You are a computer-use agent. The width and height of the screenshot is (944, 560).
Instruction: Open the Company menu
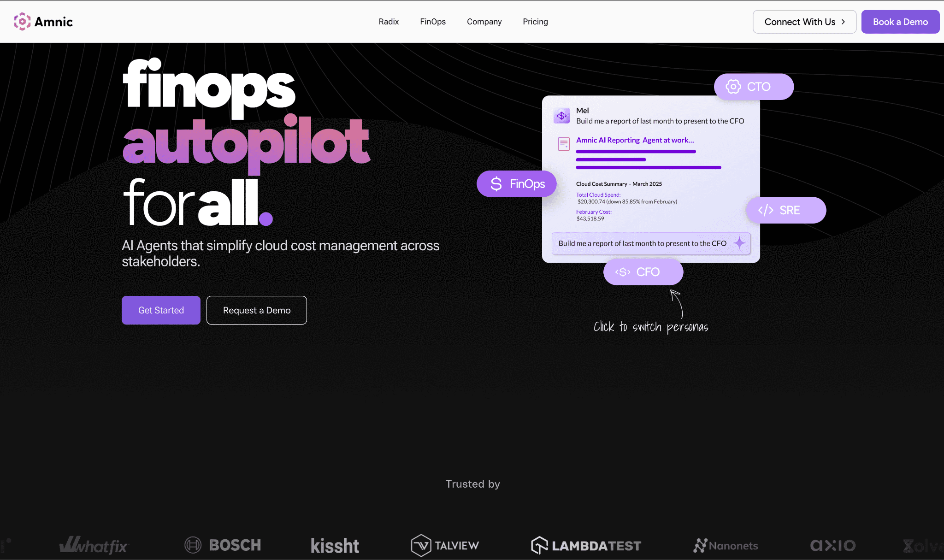click(x=484, y=22)
